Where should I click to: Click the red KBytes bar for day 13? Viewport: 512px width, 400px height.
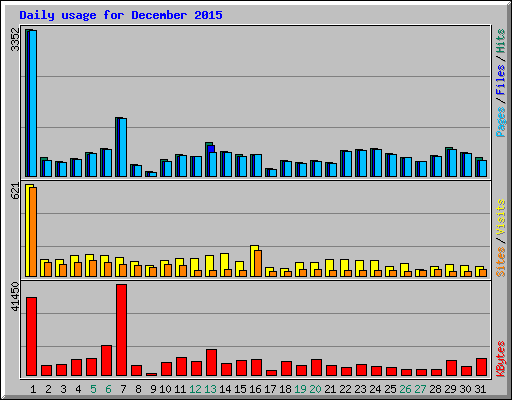[211, 363]
